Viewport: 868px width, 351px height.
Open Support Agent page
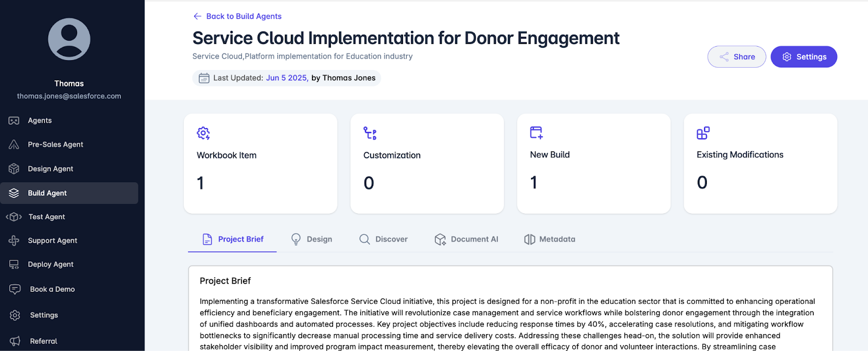(69, 240)
